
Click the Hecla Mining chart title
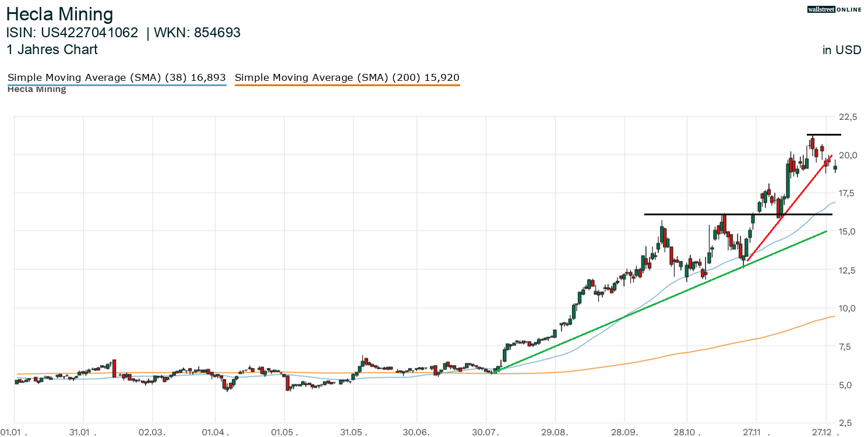[60, 14]
